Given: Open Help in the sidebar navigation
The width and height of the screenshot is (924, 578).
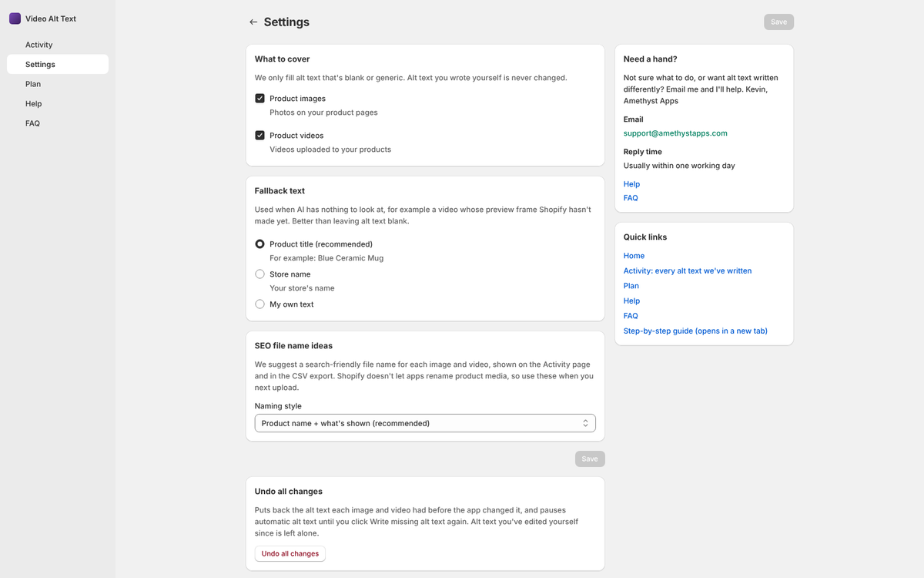Looking at the screenshot, I should click(x=58, y=104).
